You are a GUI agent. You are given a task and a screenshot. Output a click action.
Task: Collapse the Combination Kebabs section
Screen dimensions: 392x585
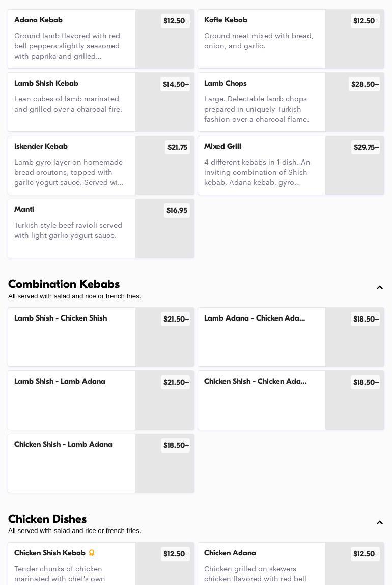380,288
